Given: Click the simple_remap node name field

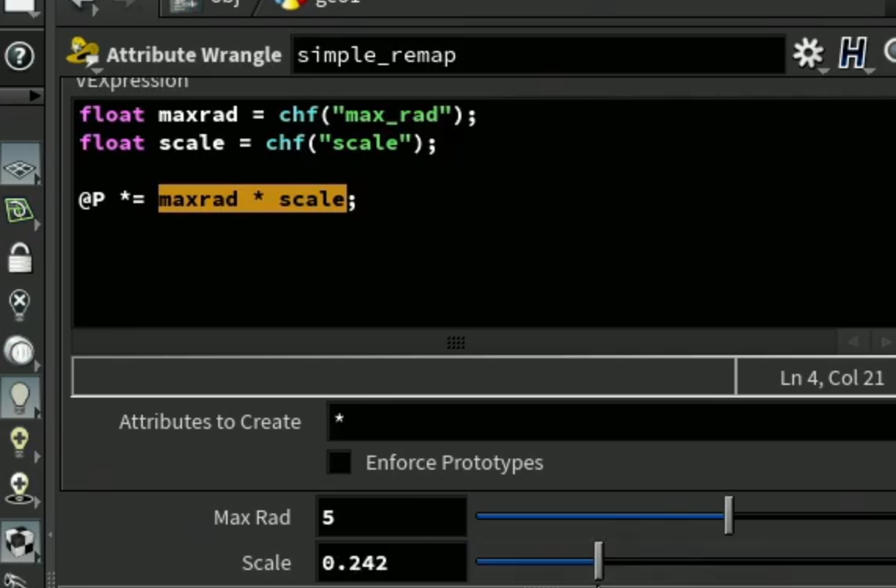Looking at the screenshot, I should click(538, 56).
